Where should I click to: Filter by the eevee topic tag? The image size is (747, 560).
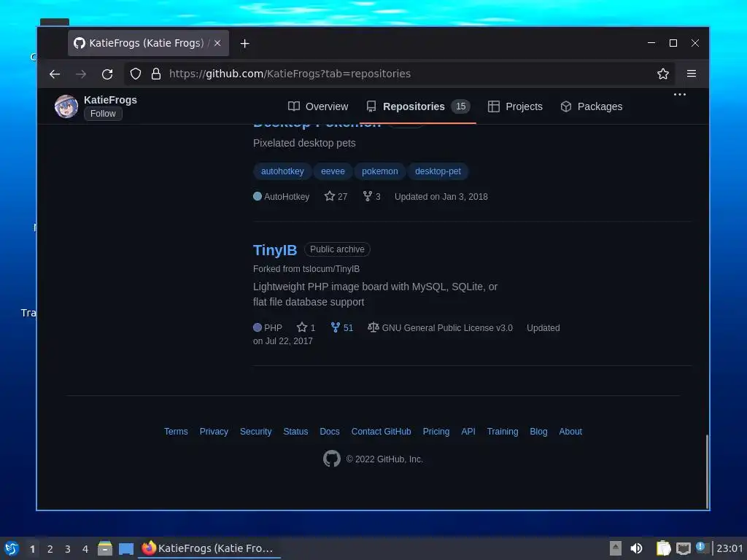tap(333, 171)
